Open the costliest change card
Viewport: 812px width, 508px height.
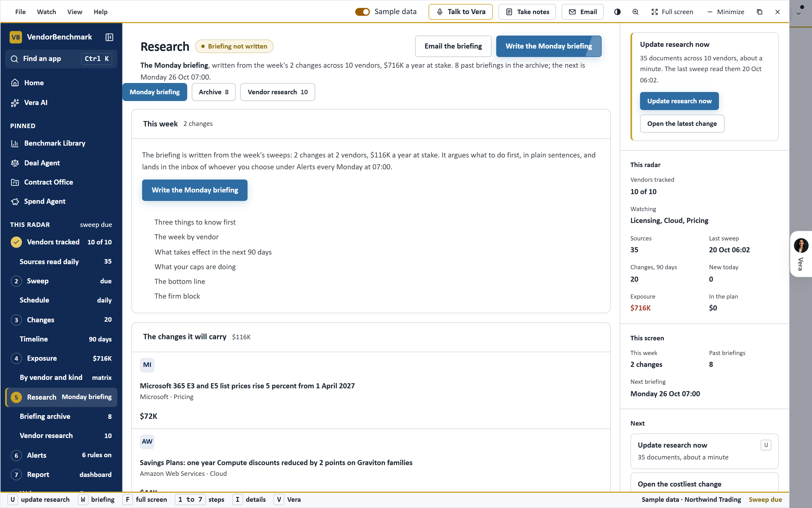[x=704, y=483]
